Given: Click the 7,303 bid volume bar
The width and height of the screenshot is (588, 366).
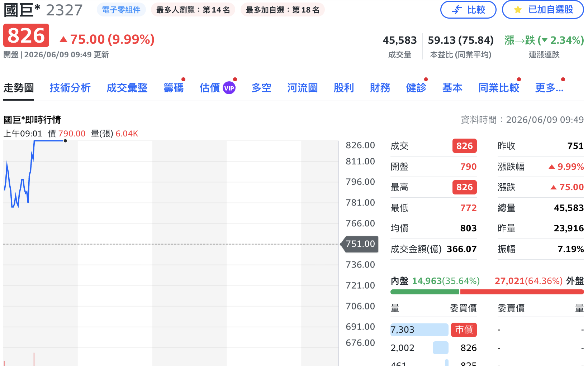Looking at the screenshot, I should [x=419, y=329].
